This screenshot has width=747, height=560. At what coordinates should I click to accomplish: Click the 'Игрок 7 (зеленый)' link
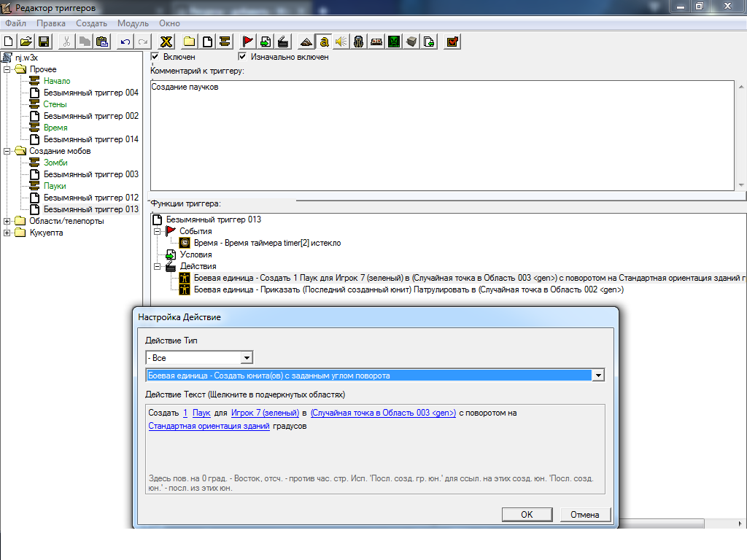click(266, 413)
